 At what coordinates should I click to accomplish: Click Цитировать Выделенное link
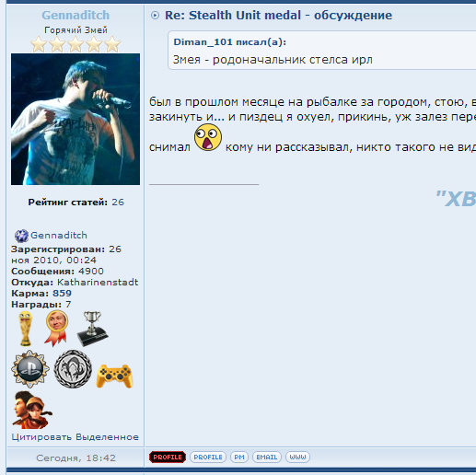tap(75, 436)
